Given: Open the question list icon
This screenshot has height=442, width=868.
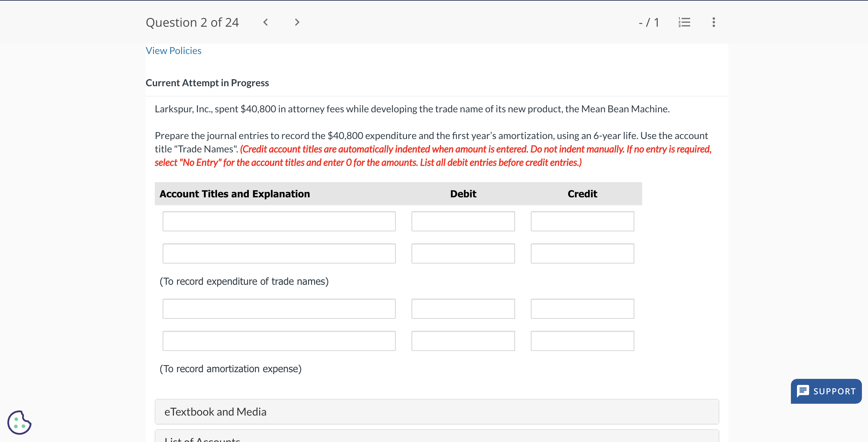Looking at the screenshot, I should coord(684,22).
